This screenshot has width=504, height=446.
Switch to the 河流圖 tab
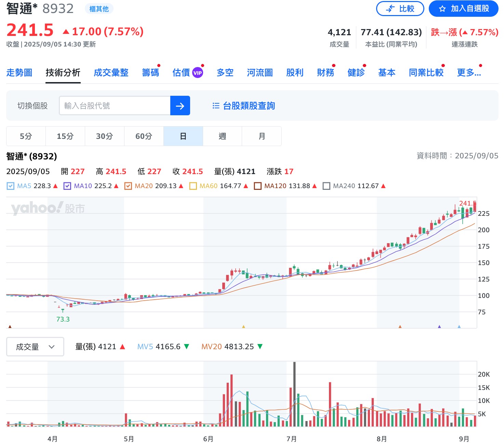(x=260, y=72)
